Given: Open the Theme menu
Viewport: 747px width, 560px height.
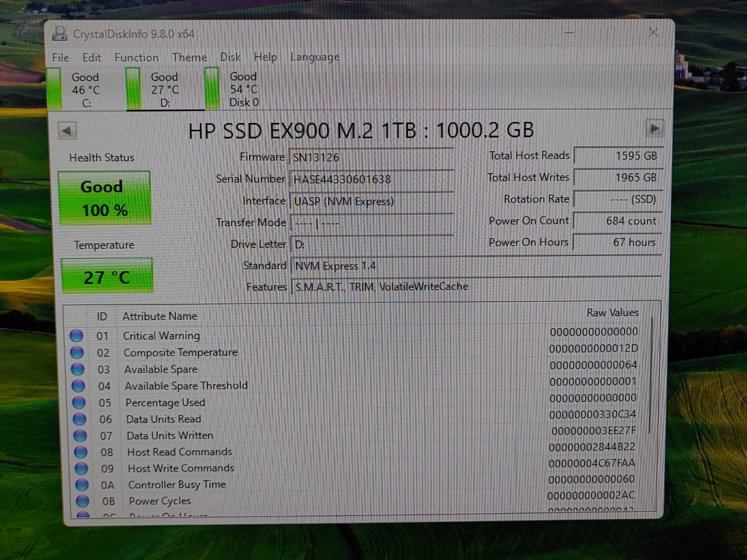Looking at the screenshot, I should [x=189, y=57].
